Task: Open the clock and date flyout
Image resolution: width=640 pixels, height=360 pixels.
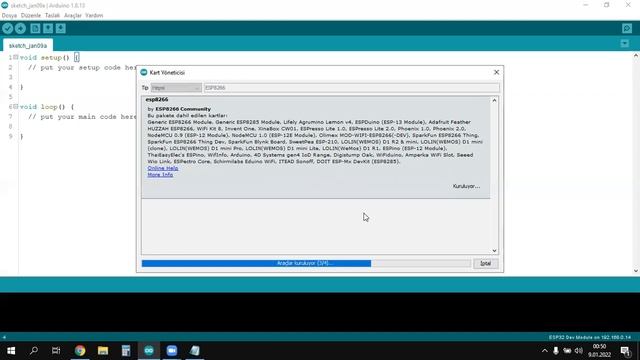Action: [599, 351]
